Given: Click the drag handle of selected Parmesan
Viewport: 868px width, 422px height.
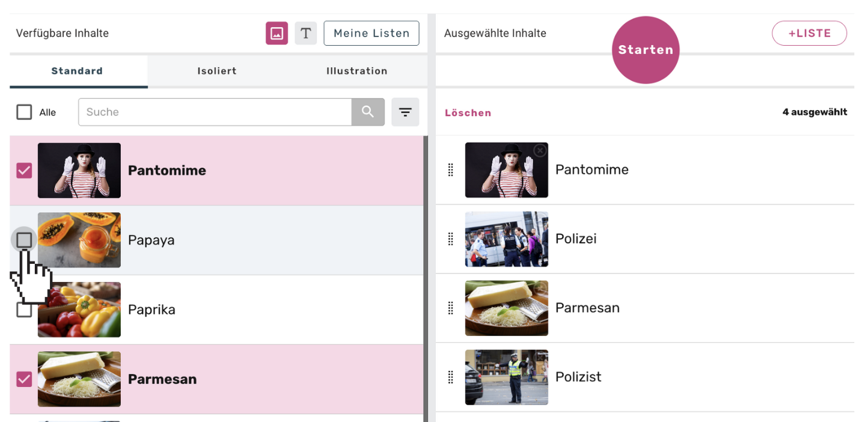Looking at the screenshot, I should tap(451, 308).
